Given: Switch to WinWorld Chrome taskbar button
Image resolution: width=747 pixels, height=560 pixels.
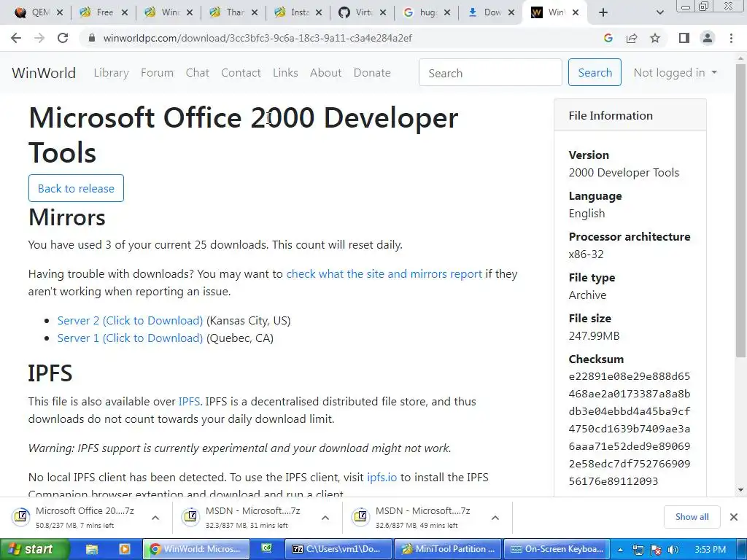Looking at the screenshot, I should 196,549.
